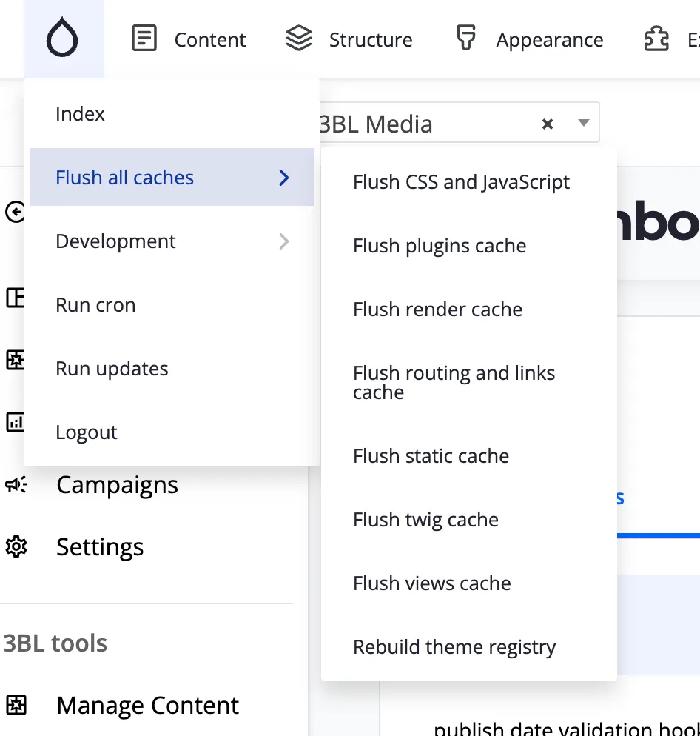Click the 3BL Media select field

459,122
